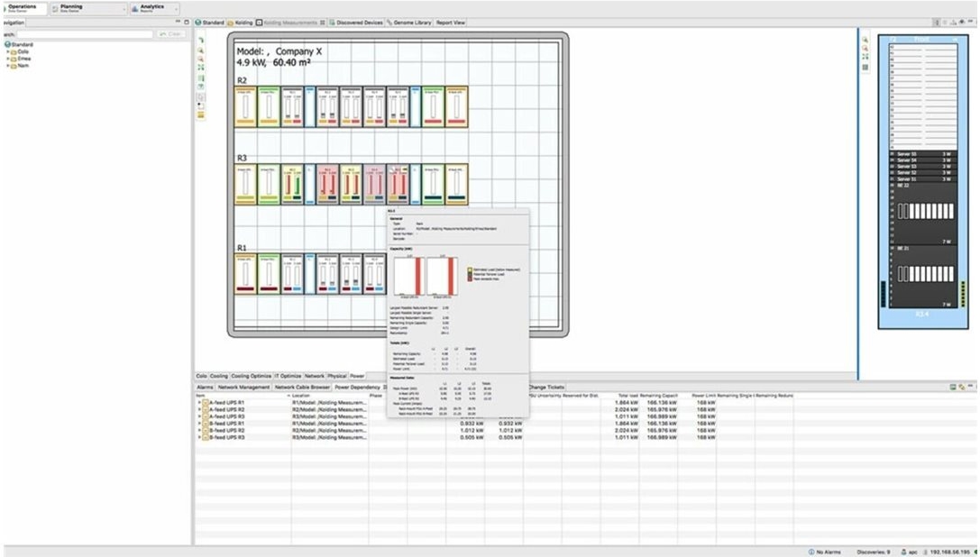Image resolution: width=980 pixels, height=557 pixels.
Task: Expand the Emea folder in navigation tree
Action: tap(8, 59)
